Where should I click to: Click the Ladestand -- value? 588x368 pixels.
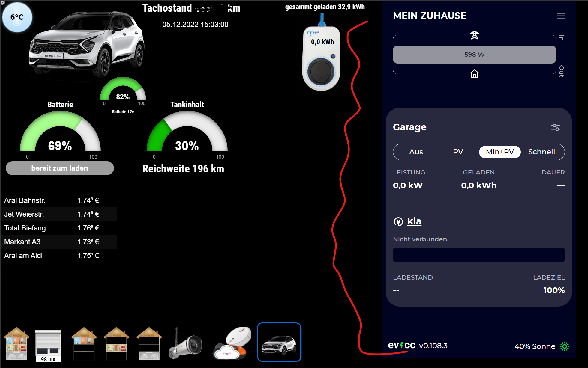click(x=396, y=290)
